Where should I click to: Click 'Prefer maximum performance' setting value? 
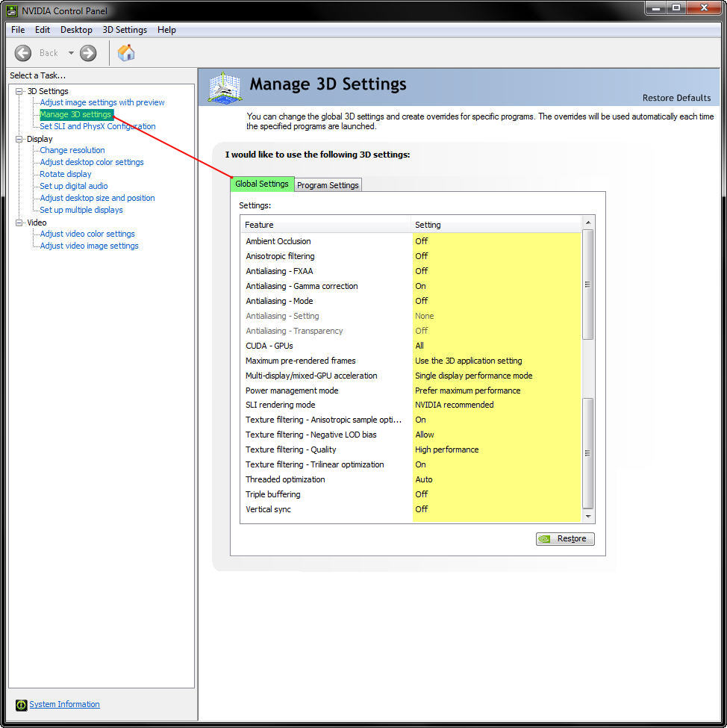click(x=467, y=391)
